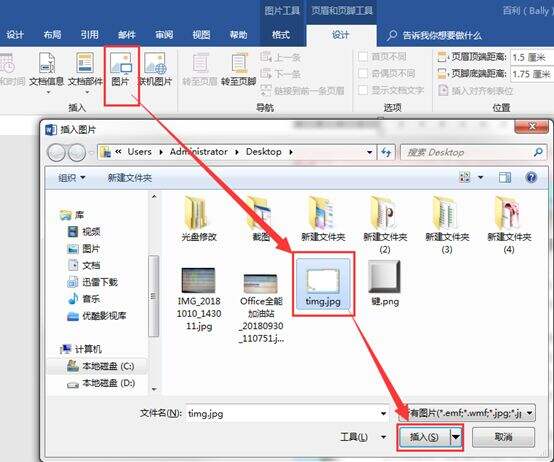Select the 截图 folder

point(261,219)
